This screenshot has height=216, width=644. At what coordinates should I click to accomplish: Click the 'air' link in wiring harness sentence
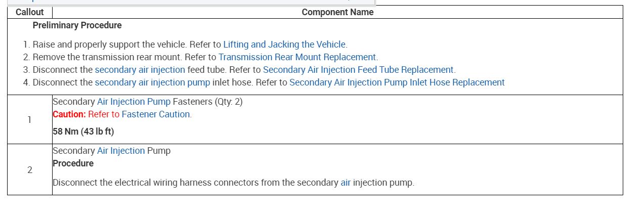point(346,183)
